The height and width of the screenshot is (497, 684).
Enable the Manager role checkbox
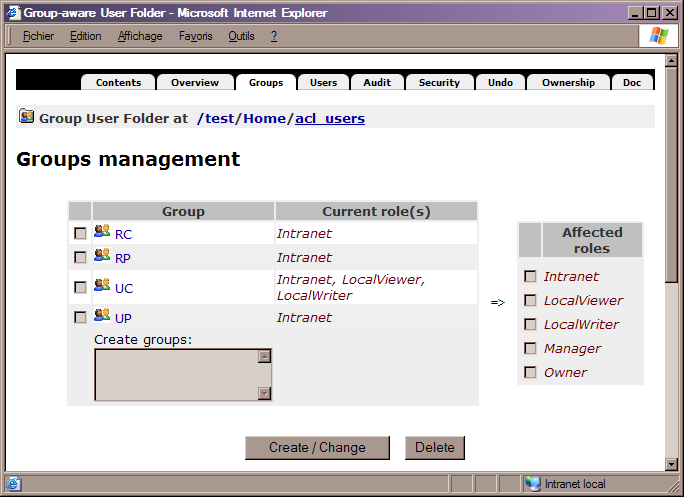531,348
